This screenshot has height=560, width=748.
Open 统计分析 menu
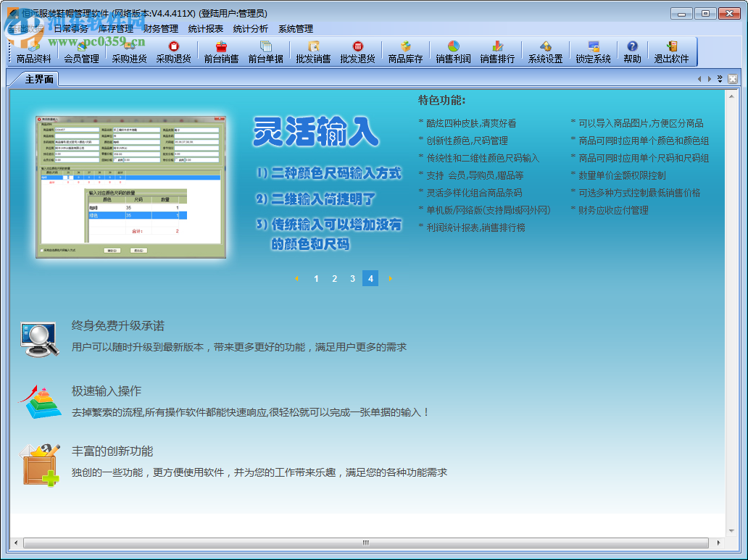pyautogui.click(x=251, y=29)
